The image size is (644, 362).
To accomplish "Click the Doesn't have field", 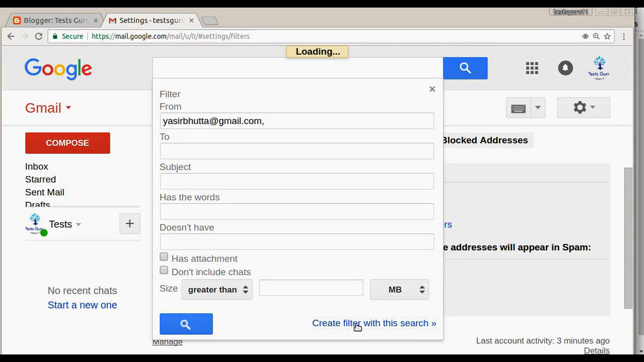I will coord(297,242).
